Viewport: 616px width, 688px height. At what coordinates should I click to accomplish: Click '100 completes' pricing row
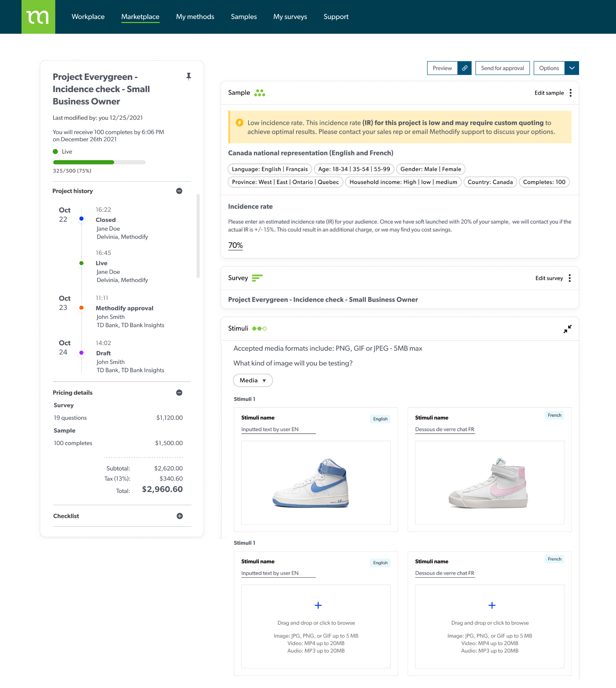(118, 443)
